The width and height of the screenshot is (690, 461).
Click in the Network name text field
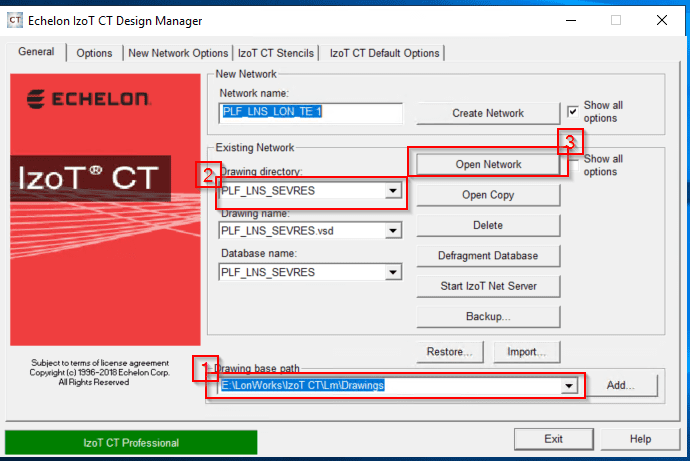(x=310, y=113)
